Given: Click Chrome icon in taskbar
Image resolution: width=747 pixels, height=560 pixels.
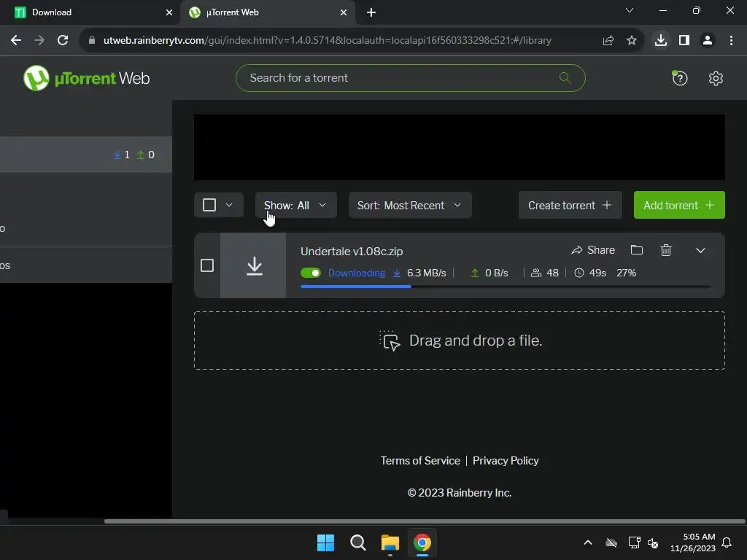Looking at the screenshot, I should 422,542.
